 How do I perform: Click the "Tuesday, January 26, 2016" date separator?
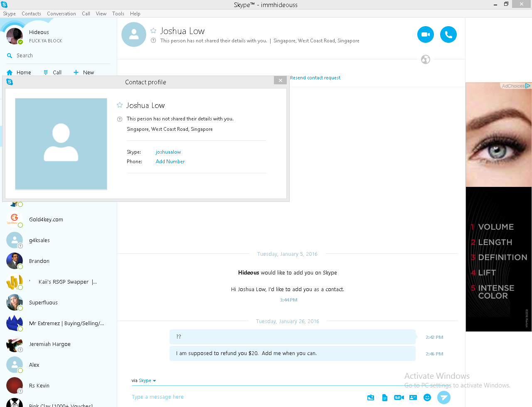[x=288, y=321]
